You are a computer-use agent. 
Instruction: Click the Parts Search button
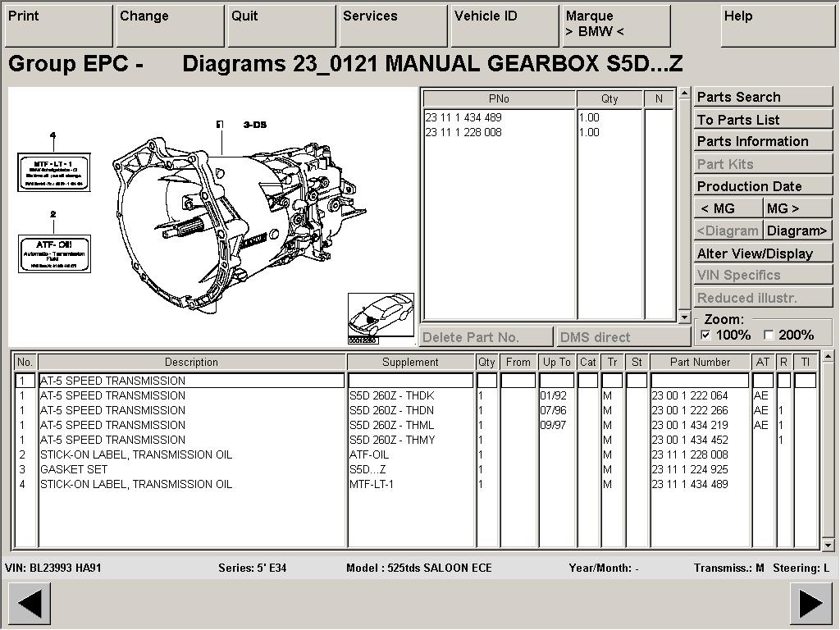763,97
